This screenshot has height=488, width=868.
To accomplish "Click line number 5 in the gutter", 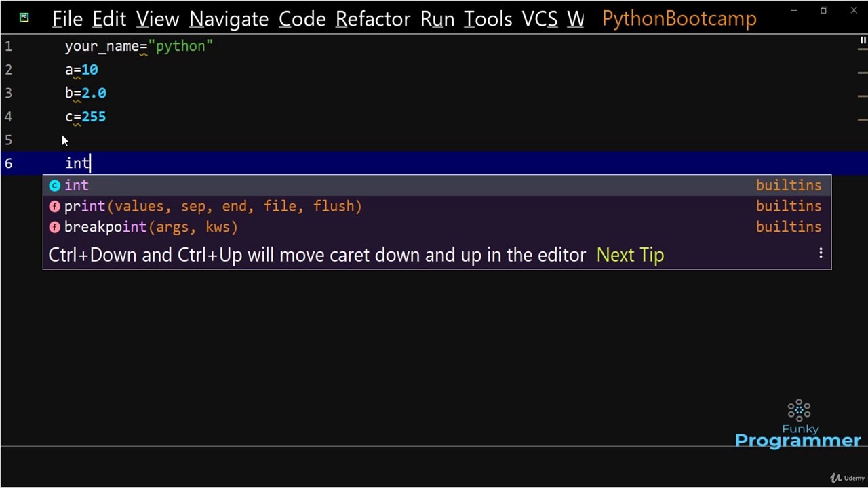I will tap(8, 140).
